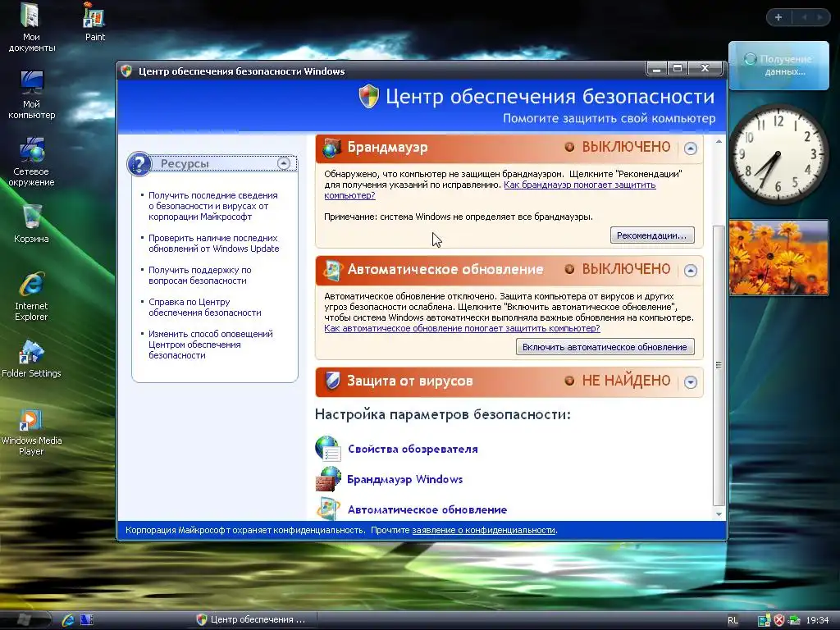Click the vertical scrollbar thumb
Image resolution: width=840 pixels, height=630 pixels.
719,365
